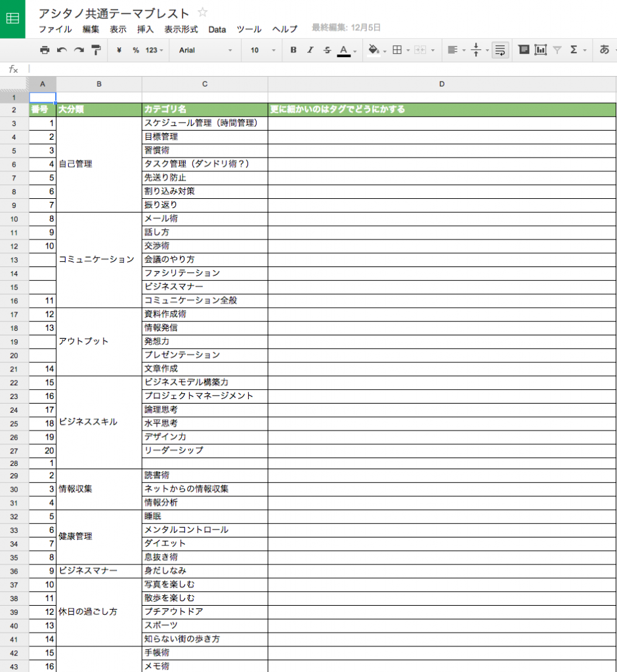The image size is (617, 672).
Task: Star this spreadsheet
Action: pos(203,12)
